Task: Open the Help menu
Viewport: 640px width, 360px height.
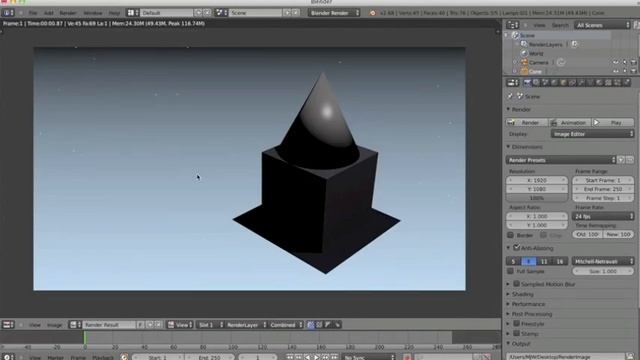Action: pos(114,13)
